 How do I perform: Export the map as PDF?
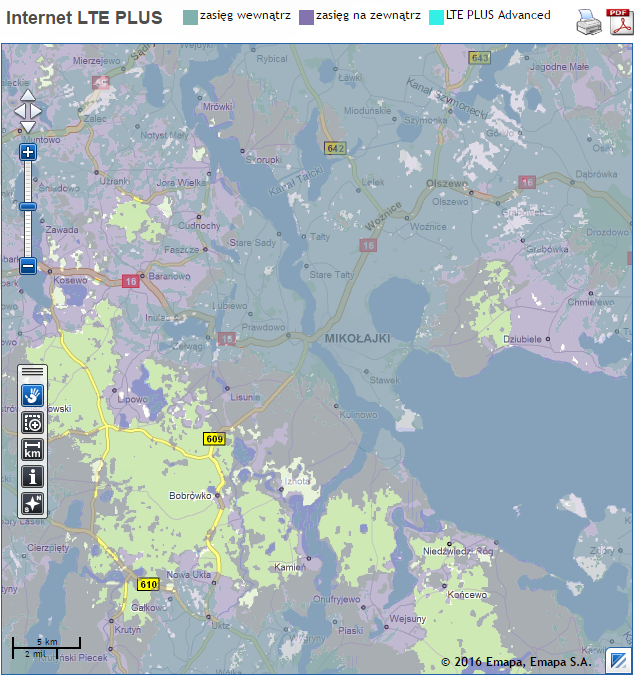coord(622,22)
